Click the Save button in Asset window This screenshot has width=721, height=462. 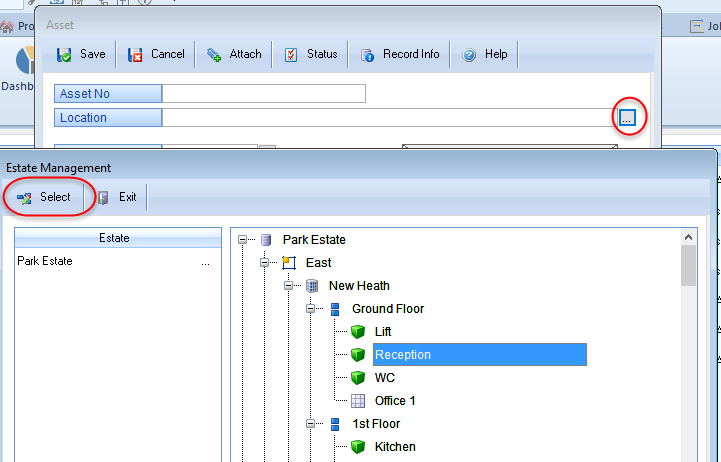click(81, 54)
